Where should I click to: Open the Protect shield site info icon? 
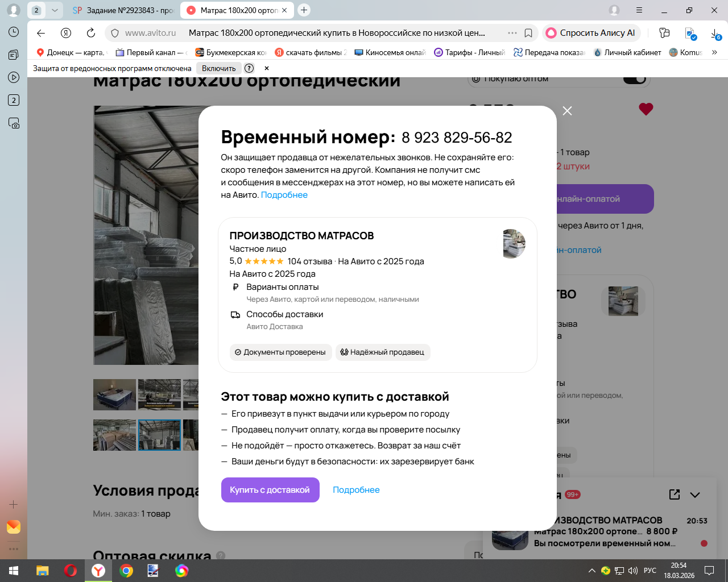tap(115, 33)
